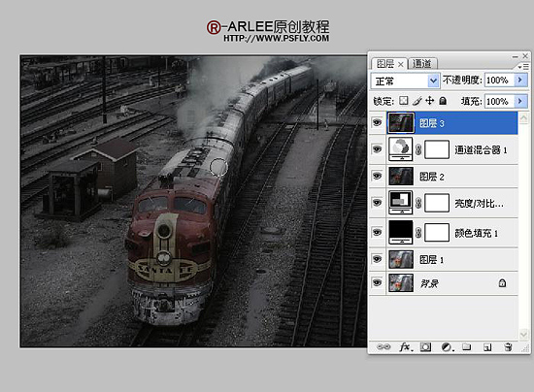534x392 pixels.
Task: Click the black color fill swatch thumbnail
Action: 400,232
